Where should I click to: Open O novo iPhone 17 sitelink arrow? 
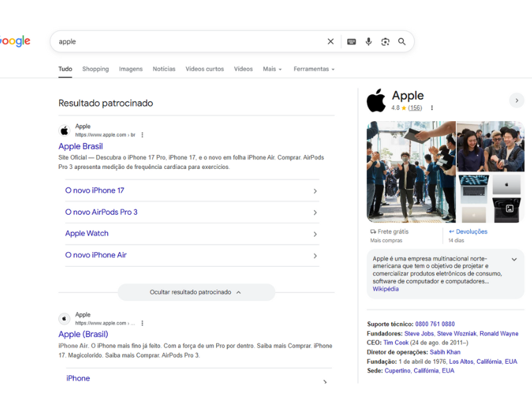(x=315, y=191)
